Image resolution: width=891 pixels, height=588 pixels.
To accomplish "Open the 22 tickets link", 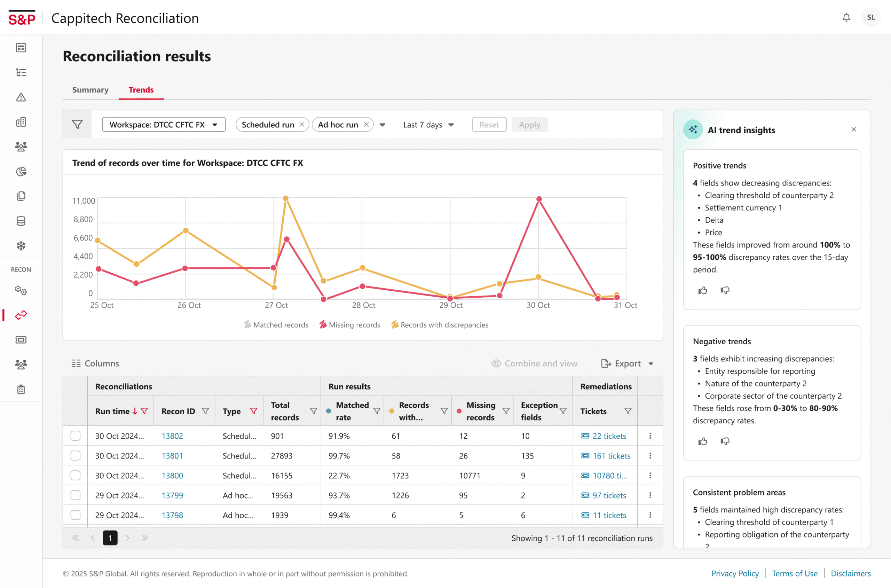I will pyautogui.click(x=604, y=436).
